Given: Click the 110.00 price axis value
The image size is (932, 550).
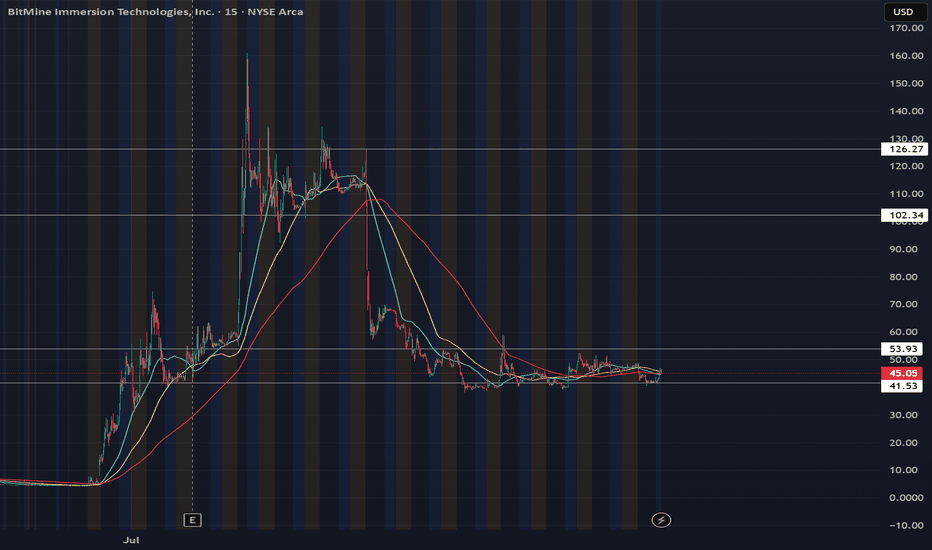Looking at the screenshot, I should coord(906,194).
